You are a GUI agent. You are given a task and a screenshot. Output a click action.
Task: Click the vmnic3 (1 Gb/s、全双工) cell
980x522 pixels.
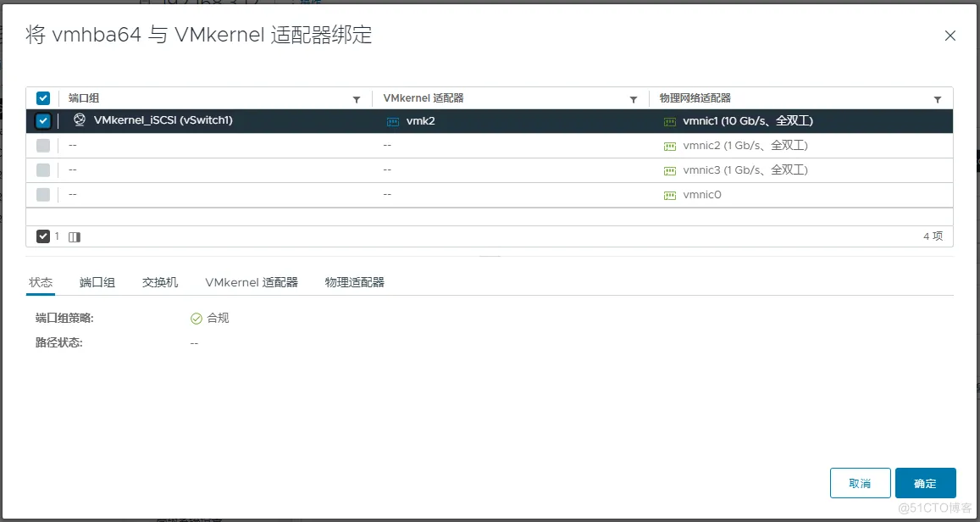point(745,170)
